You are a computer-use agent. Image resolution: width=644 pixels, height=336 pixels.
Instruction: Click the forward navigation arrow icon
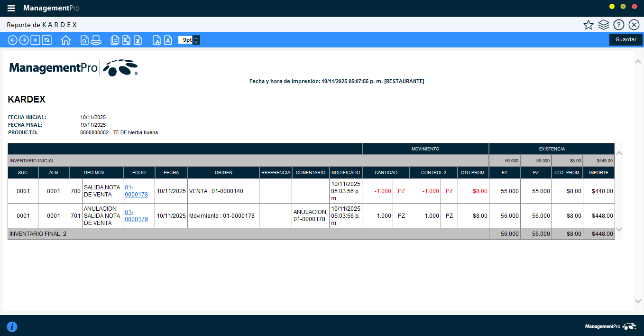click(24, 40)
